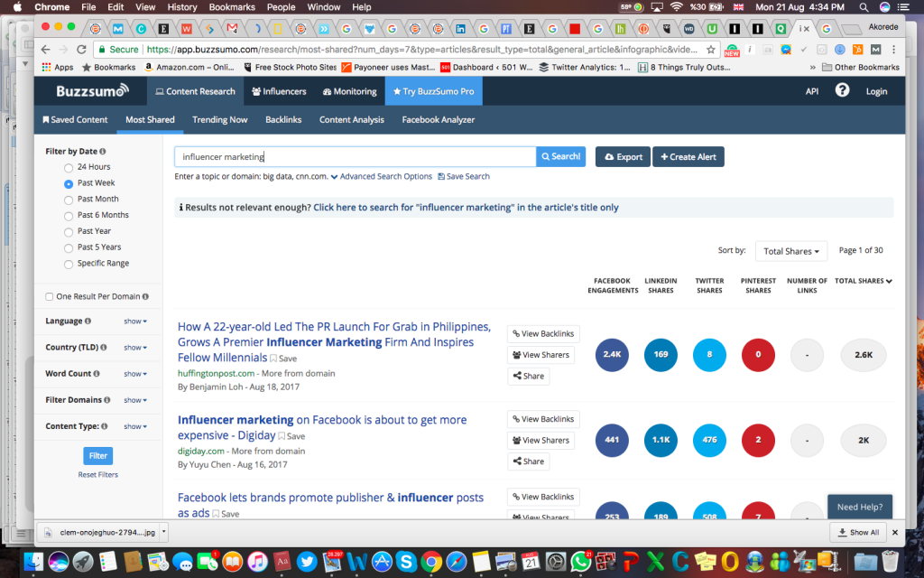Apply filters with the Filter button

click(x=97, y=455)
